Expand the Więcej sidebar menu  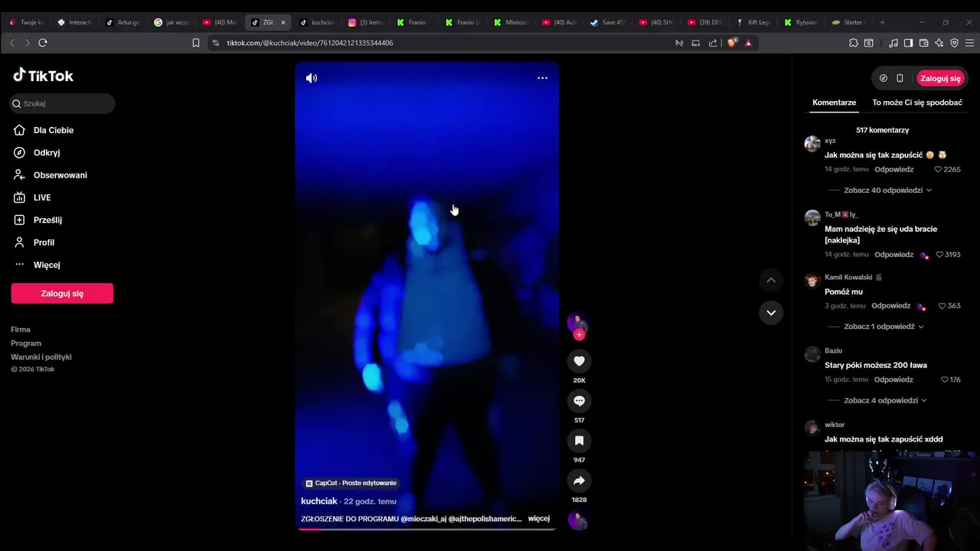pos(47,265)
